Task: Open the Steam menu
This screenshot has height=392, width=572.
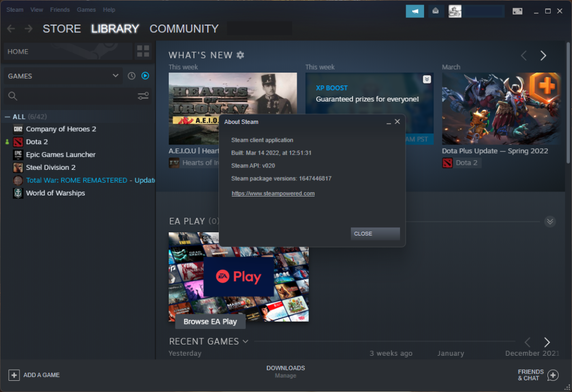Action: click(x=15, y=10)
